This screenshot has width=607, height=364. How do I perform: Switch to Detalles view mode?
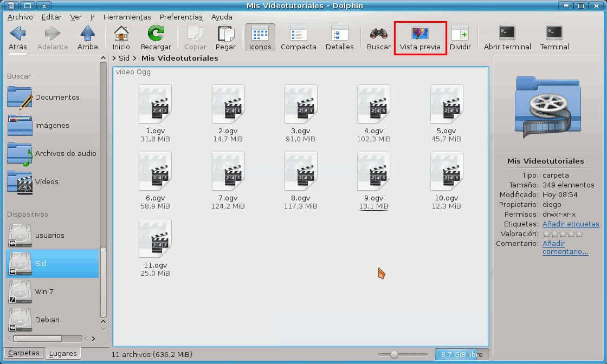coord(339,38)
